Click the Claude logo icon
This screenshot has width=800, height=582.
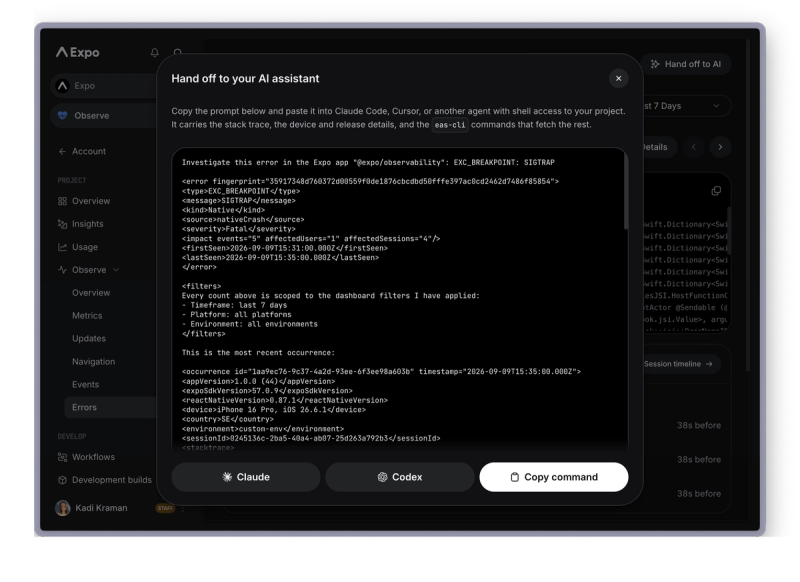pyautogui.click(x=227, y=477)
